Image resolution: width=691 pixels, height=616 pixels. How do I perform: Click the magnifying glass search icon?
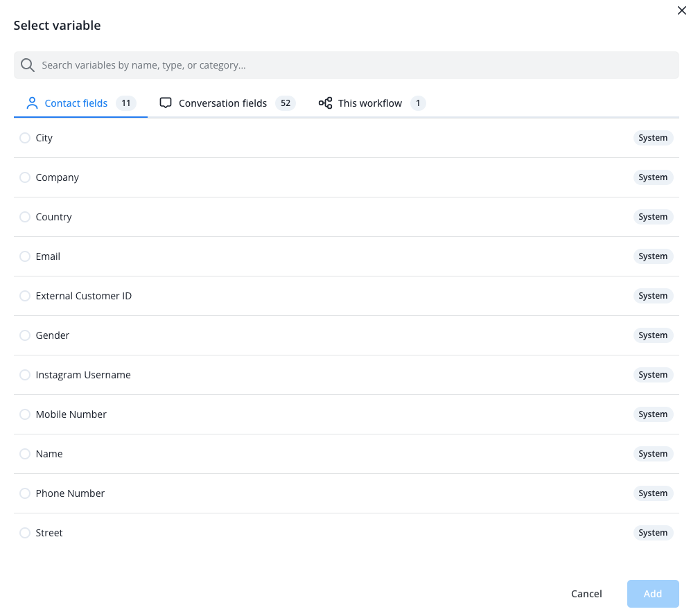[28, 65]
